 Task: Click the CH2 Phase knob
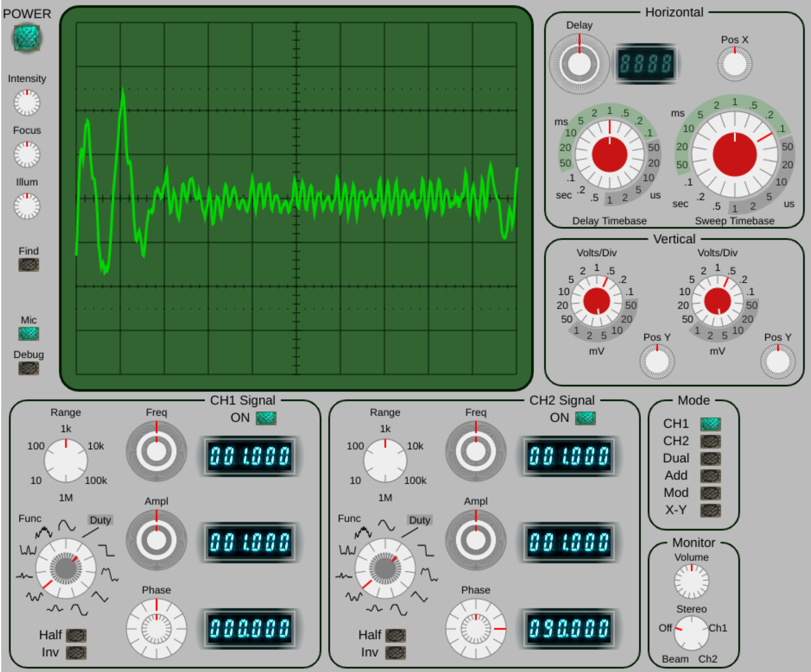pyautogui.click(x=476, y=629)
